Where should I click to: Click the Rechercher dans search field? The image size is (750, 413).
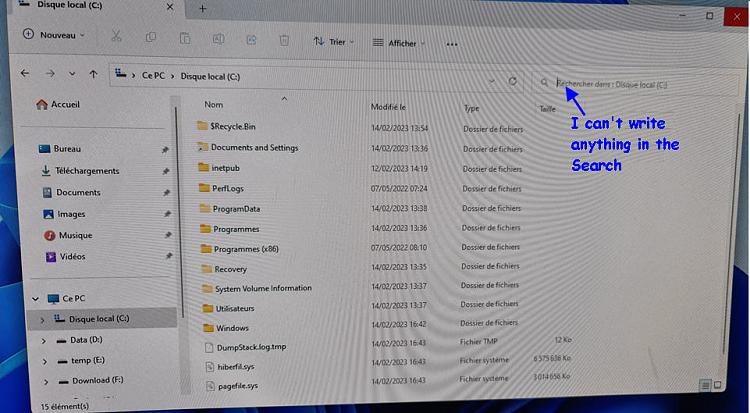(x=636, y=84)
